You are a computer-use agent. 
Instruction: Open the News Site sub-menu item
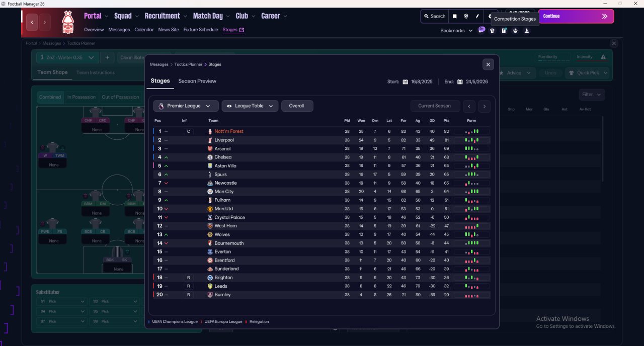169,30
